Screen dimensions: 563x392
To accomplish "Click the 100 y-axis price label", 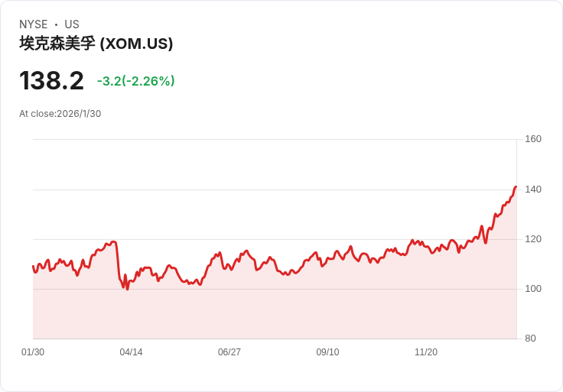I will coord(533,289).
